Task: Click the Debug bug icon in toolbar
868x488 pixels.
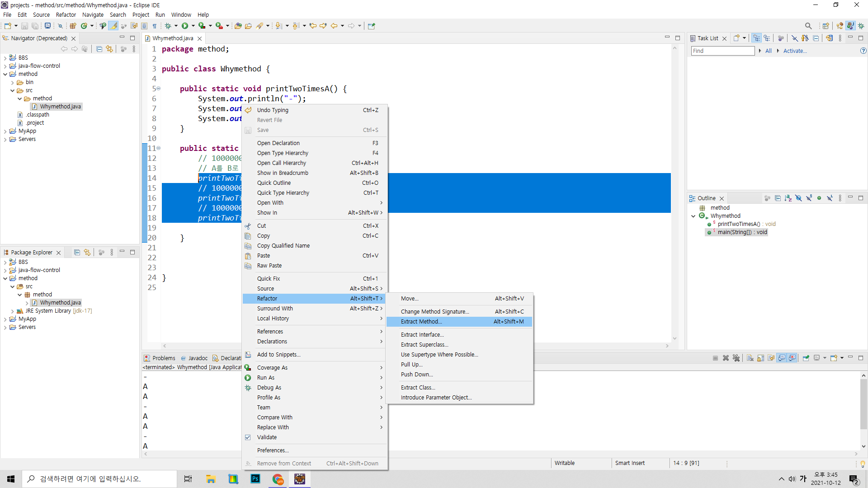Action: [x=168, y=26]
